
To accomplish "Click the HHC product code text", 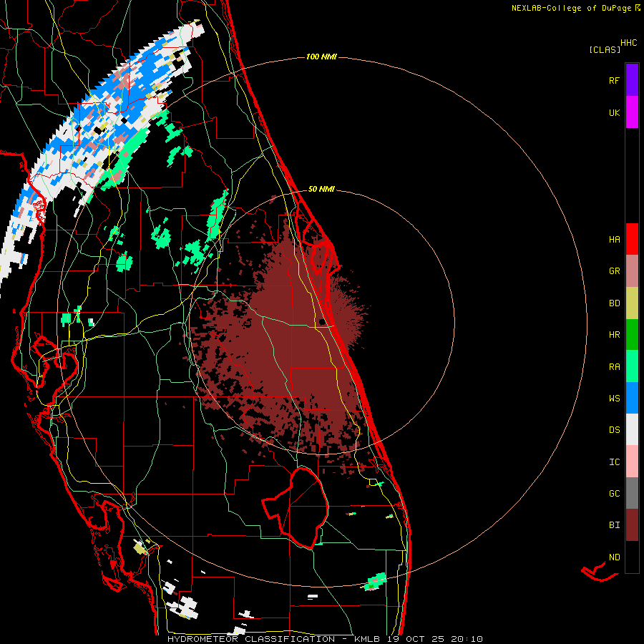I will [x=629, y=43].
